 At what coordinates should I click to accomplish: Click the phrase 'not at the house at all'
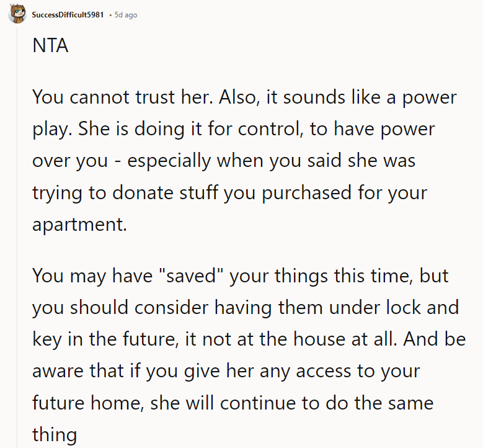298,339
